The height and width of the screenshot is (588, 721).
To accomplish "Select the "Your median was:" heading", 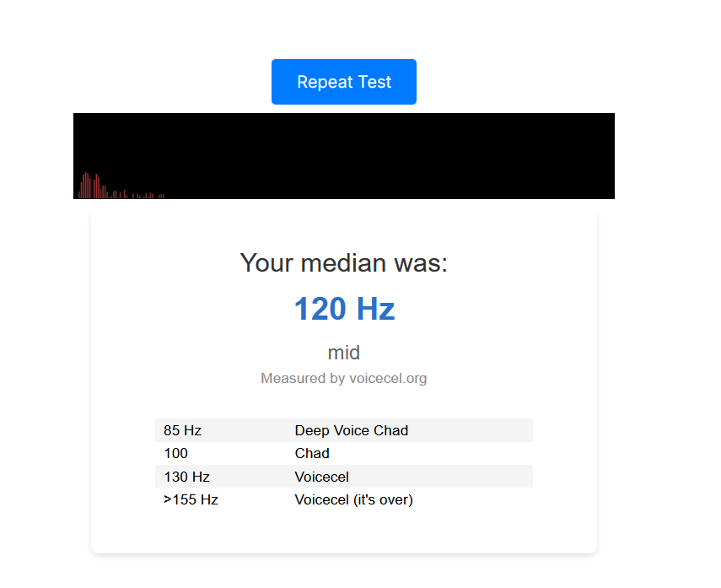I will tap(344, 262).
